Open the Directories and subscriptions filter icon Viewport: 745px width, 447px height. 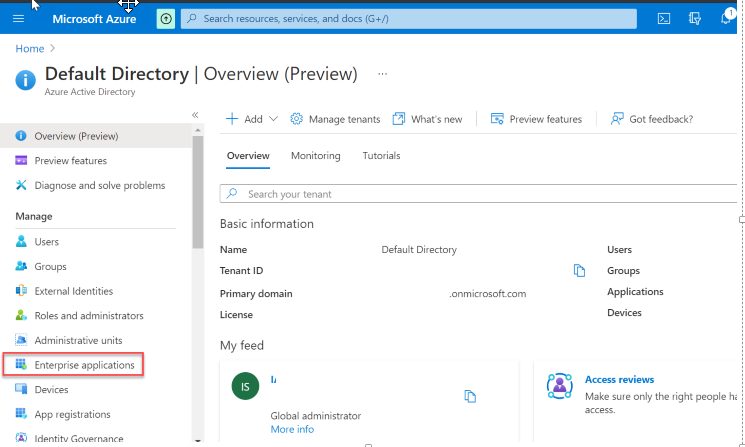pyautogui.click(x=695, y=19)
